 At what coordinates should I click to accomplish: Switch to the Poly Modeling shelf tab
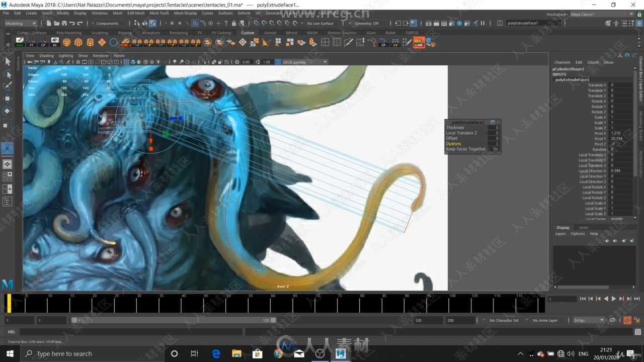click(x=69, y=33)
